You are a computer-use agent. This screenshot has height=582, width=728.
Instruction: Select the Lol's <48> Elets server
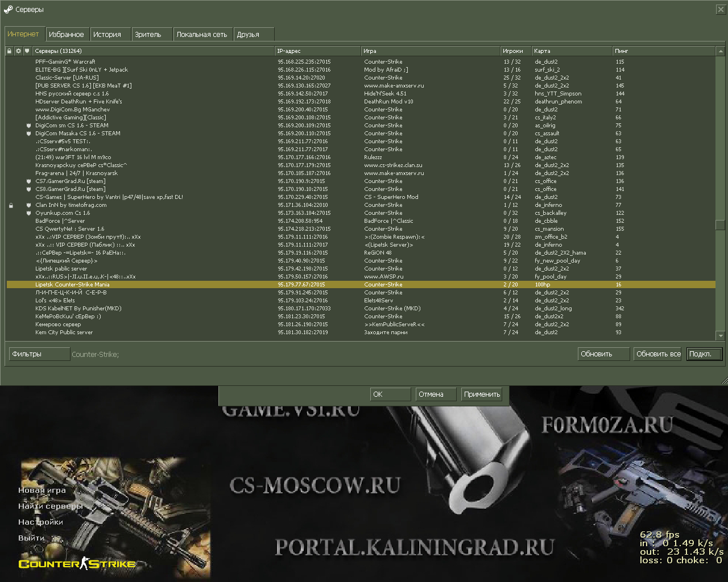tap(361, 301)
